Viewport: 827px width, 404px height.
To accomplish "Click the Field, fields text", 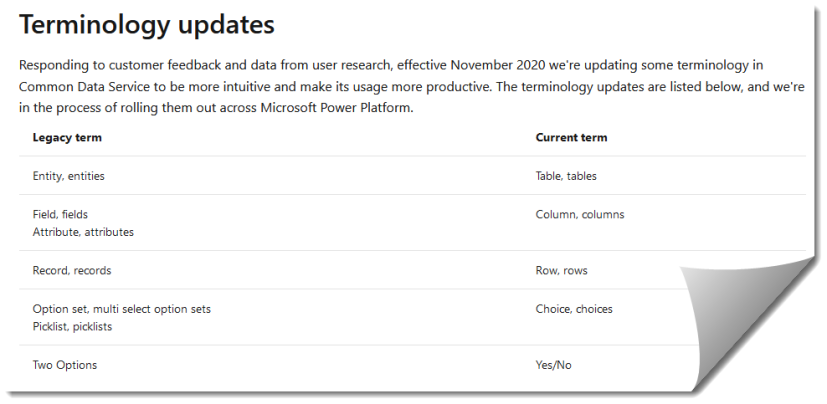I will tap(60, 215).
